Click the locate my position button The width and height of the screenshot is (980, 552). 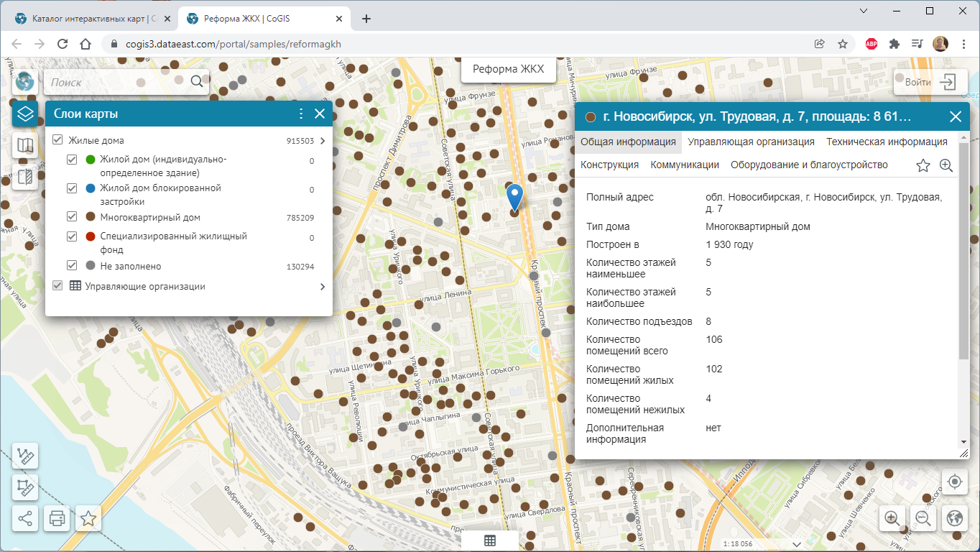(954, 482)
